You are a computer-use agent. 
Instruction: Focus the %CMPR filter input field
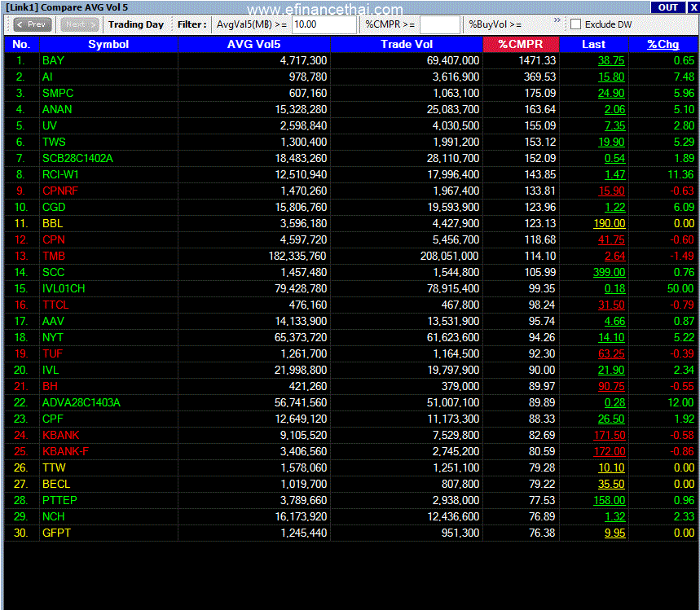click(440, 24)
